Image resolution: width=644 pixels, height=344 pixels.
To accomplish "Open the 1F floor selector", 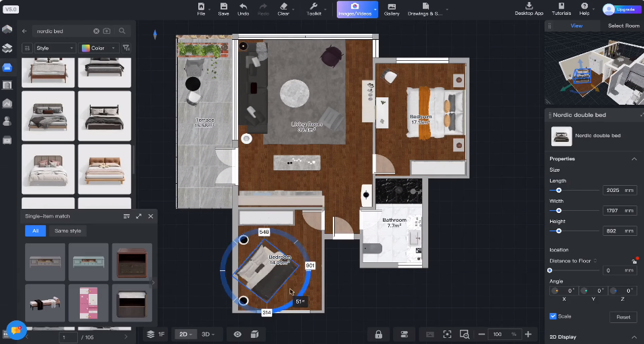I will click(156, 334).
